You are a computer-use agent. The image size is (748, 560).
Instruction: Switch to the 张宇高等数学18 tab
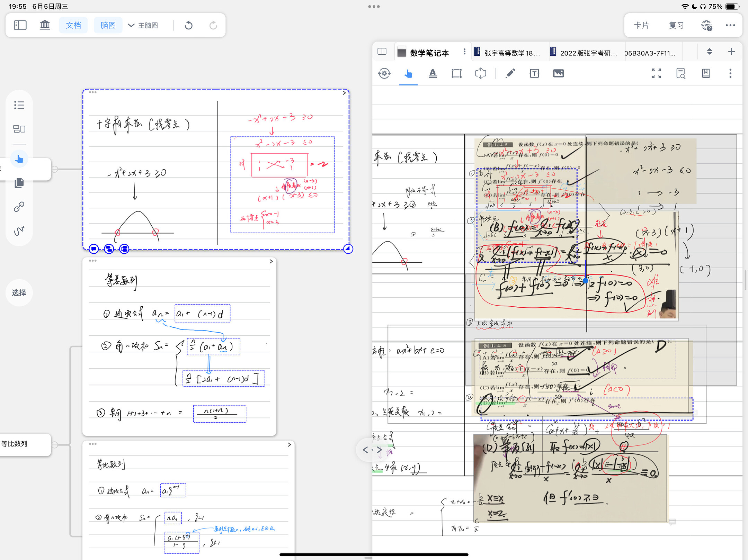click(509, 53)
